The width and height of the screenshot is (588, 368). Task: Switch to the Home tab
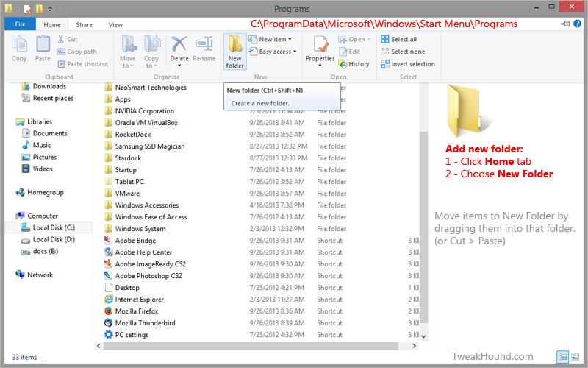pyautogui.click(x=51, y=24)
